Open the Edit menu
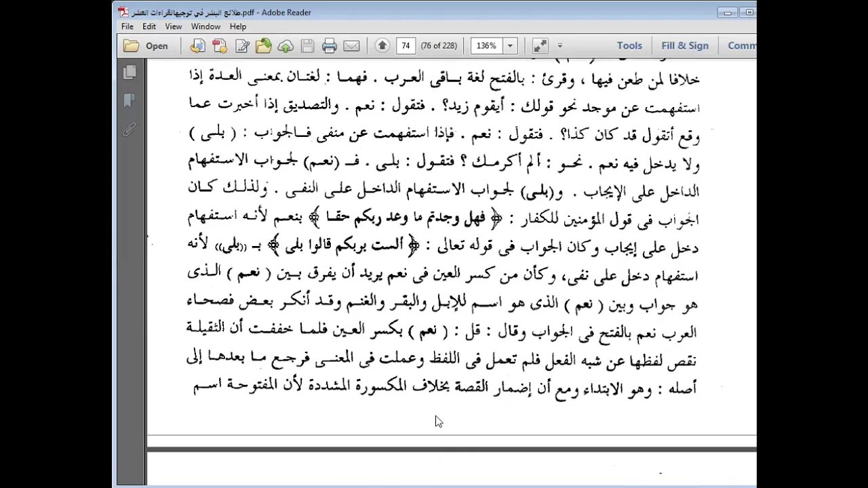The image size is (868, 488). click(149, 26)
